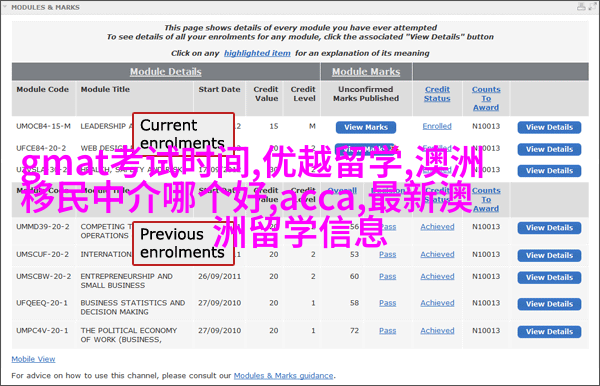Screen dimensions: 600x386
Task: Click View Details for module UMPC4V-20-1
Action: point(549,332)
